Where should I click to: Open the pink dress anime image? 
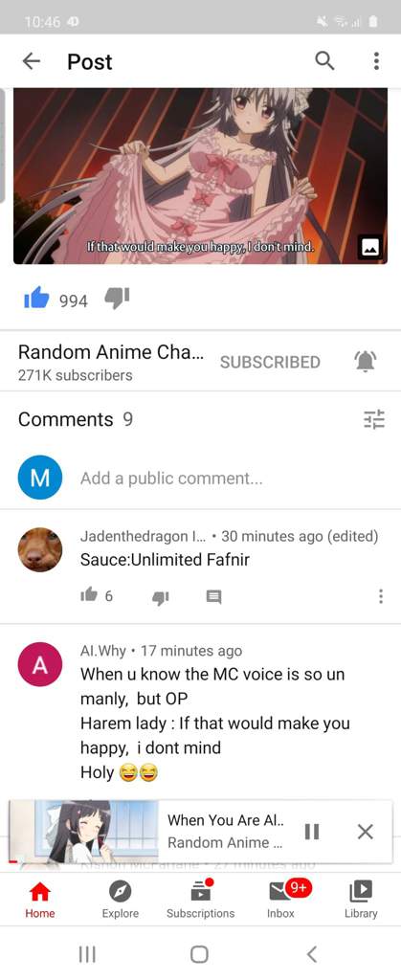click(x=201, y=176)
